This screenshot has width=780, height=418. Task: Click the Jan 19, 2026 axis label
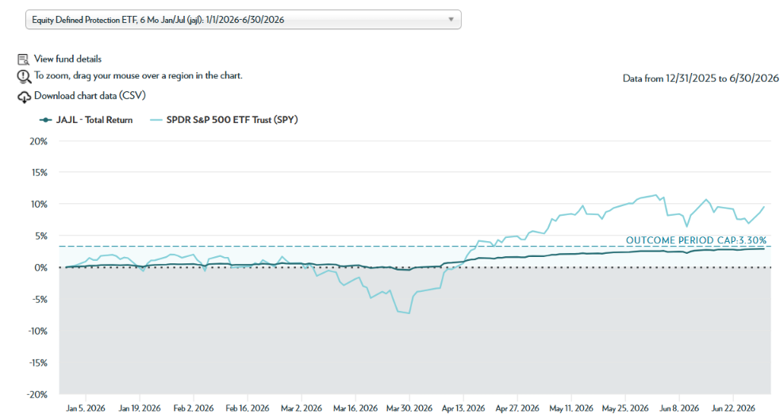pyautogui.click(x=140, y=408)
